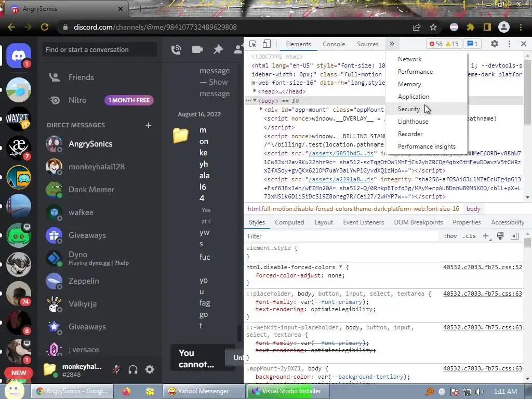Click the styles Filter input field
532x399 pixels.
pyautogui.click(x=341, y=236)
